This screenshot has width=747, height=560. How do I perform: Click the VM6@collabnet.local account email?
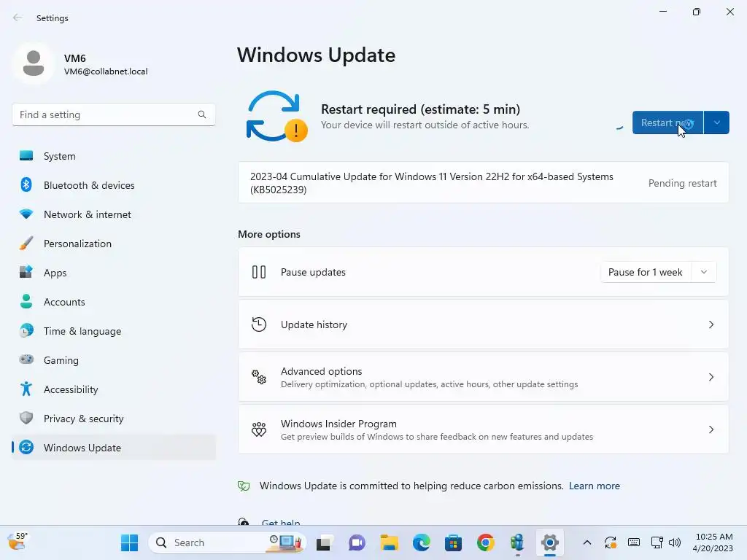coord(106,71)
